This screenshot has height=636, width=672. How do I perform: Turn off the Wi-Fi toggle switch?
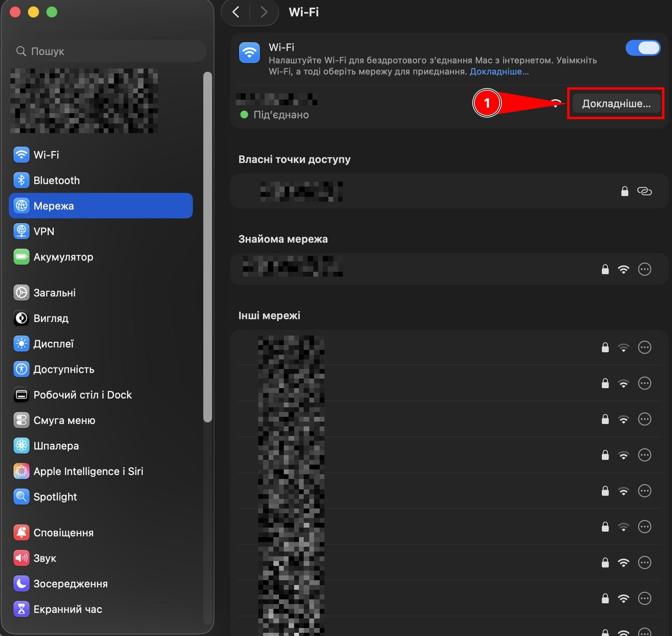pos(643,48)
